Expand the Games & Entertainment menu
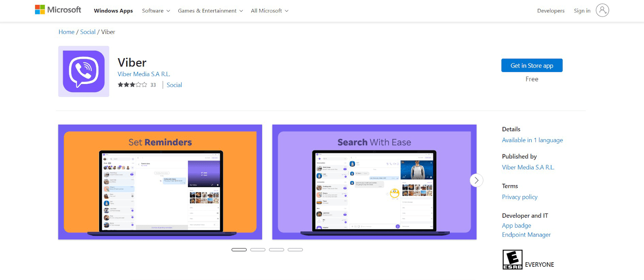 click(210, 11)
